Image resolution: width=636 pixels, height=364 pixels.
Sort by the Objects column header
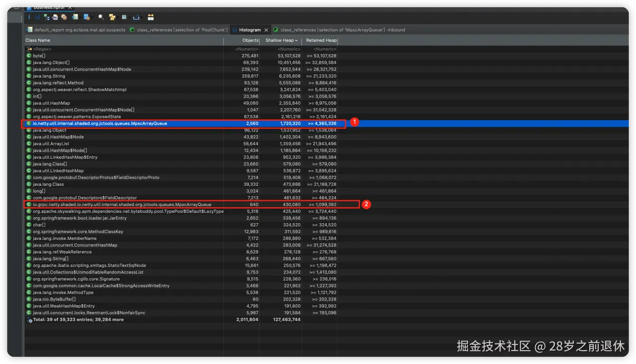[x=241, y=40]
